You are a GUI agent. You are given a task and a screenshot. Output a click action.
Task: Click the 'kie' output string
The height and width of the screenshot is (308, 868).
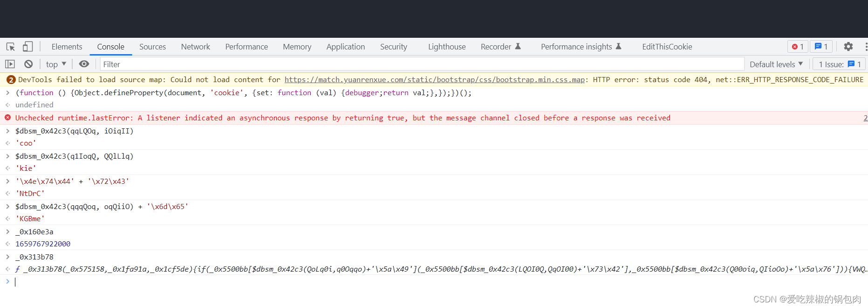click(x=26, y=168)
